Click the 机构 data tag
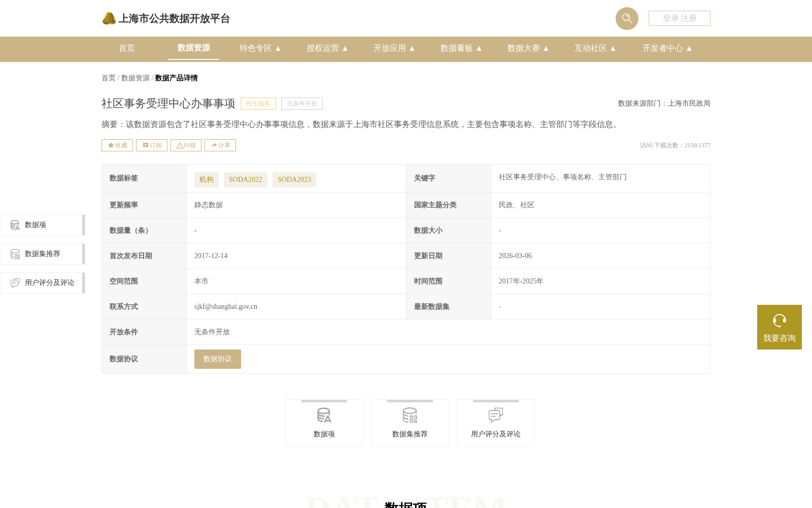812x508 pixels. (207, 180)
